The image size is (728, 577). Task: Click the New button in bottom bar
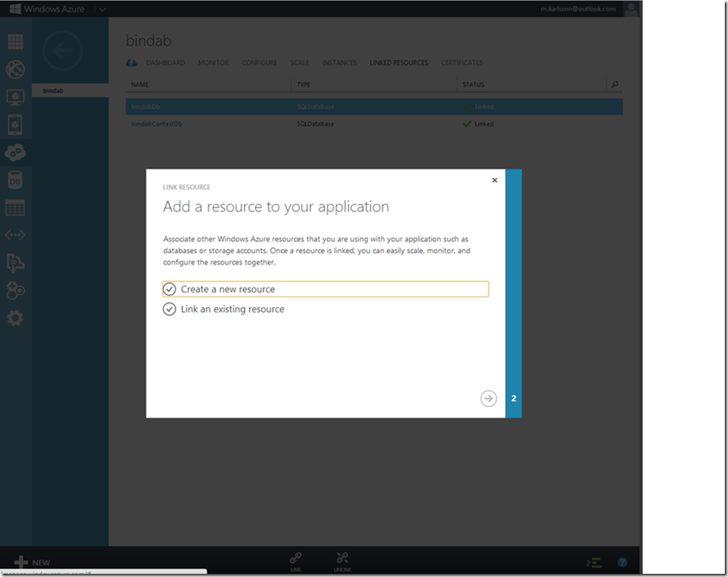(32, 562)
